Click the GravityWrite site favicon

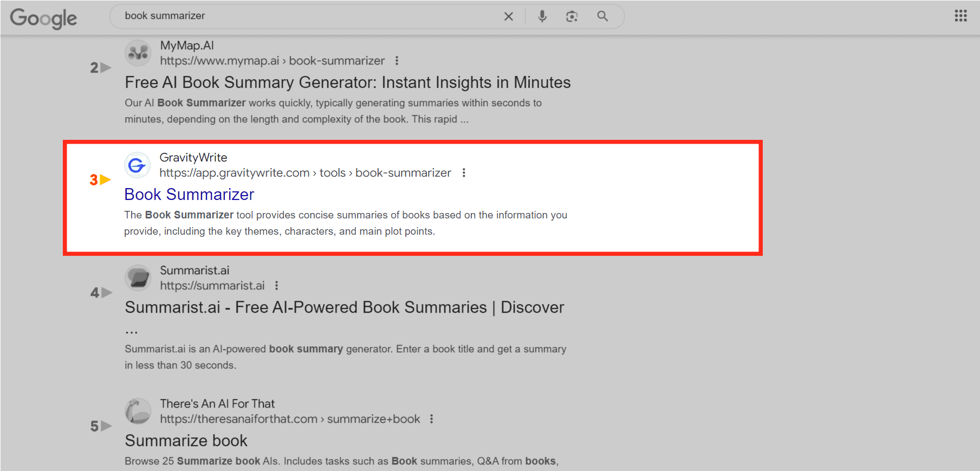(138, 165)
